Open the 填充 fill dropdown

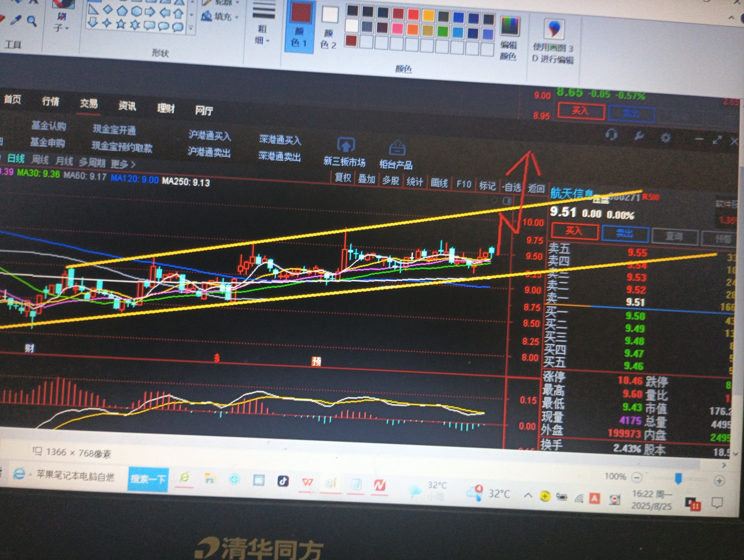(x=220, y=16)
